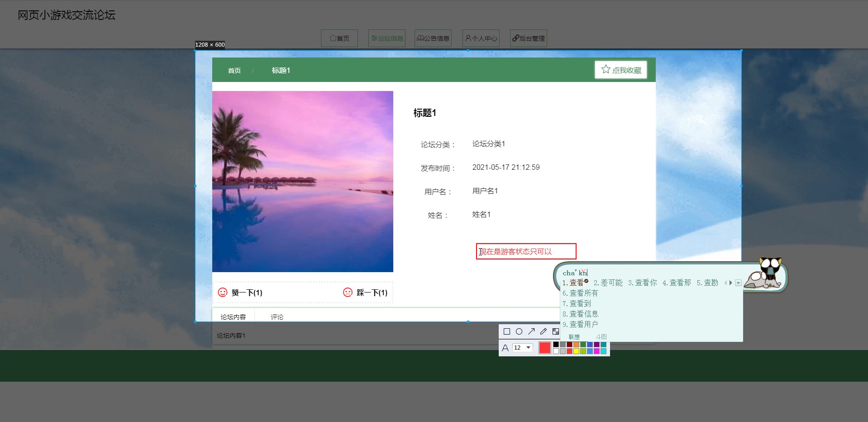Pick the black color swatch

click(x=556, y=345)
